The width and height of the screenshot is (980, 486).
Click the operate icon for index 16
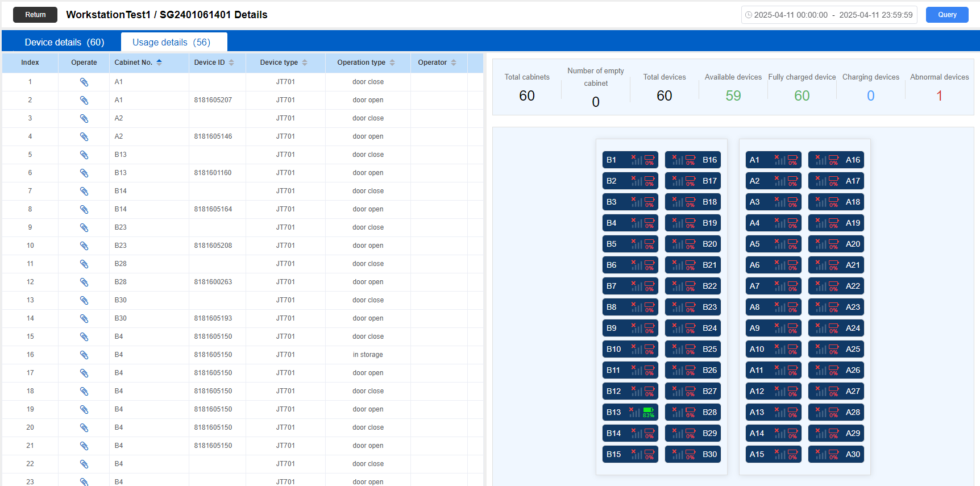[84, 355]
